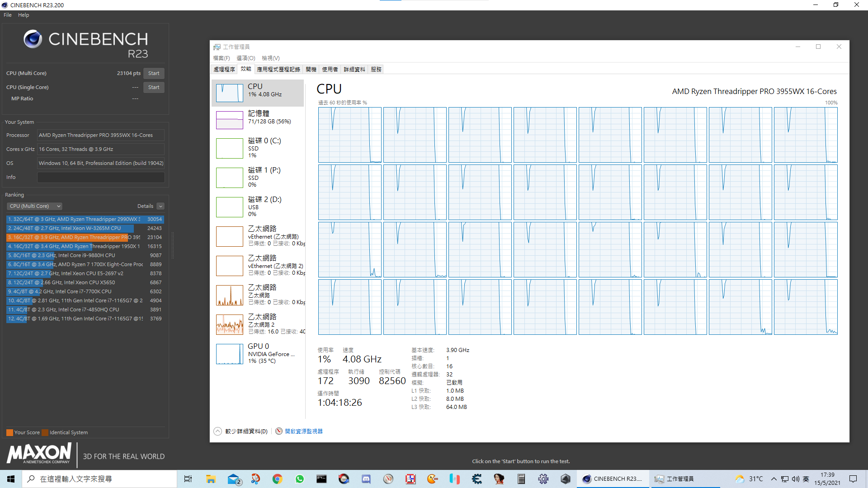Viewport: 868px width, 488px height.
Task: Open the network tray icon
Action: [785, 479]
